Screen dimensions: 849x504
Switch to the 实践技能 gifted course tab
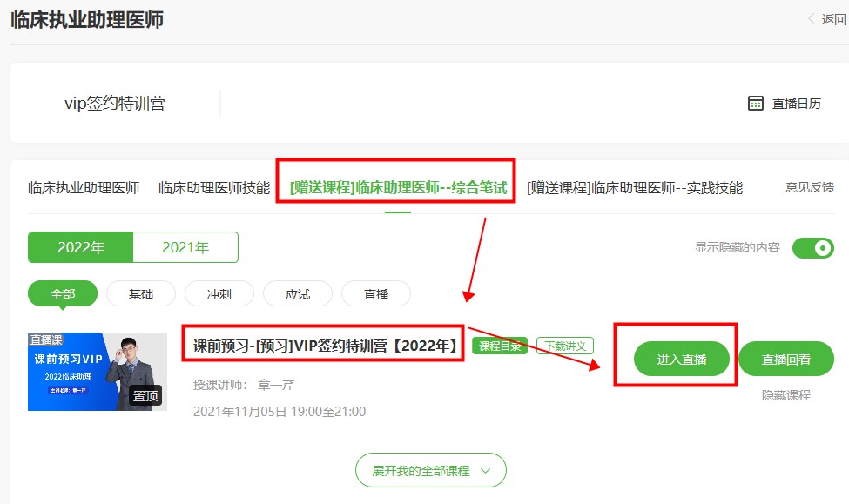(635, 187)
